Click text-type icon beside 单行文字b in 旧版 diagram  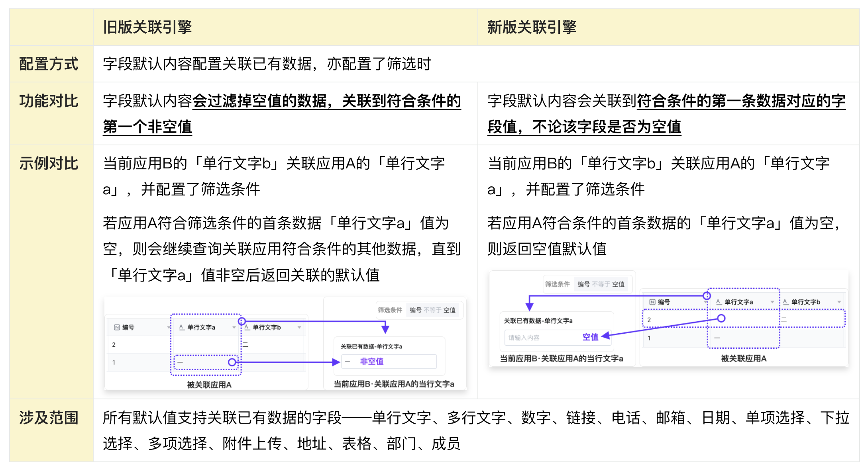(247, 327)
